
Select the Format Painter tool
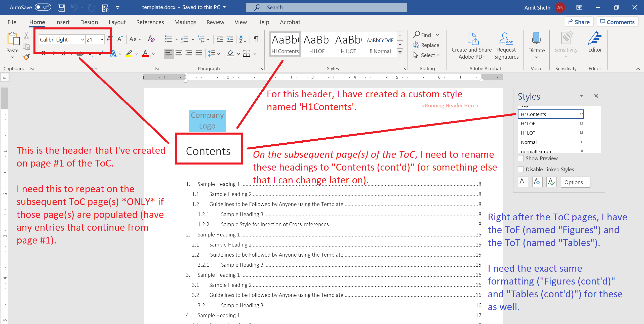(x=26, y=57)
